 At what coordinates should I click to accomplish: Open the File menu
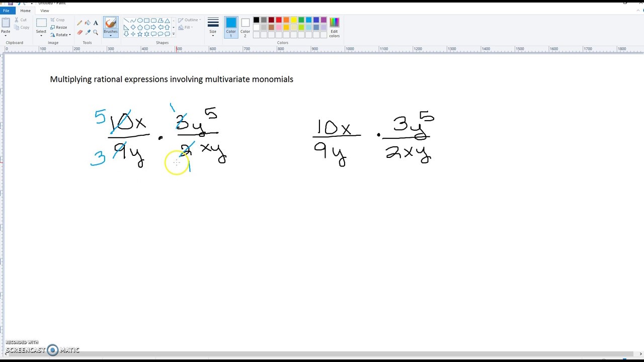(7, 11)
